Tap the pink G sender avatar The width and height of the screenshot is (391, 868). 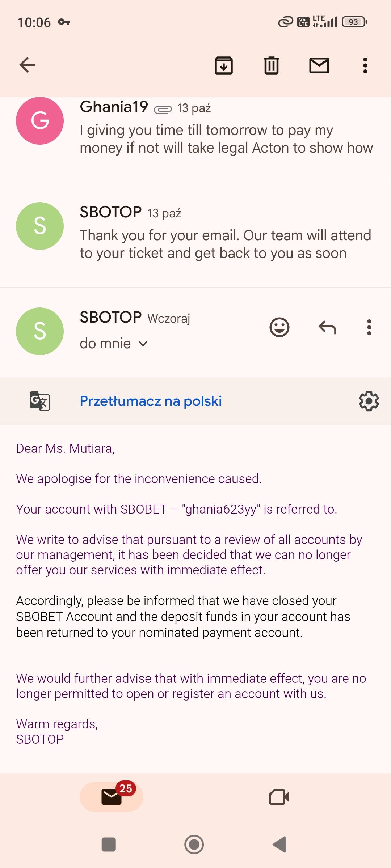[x=40, y=121]
